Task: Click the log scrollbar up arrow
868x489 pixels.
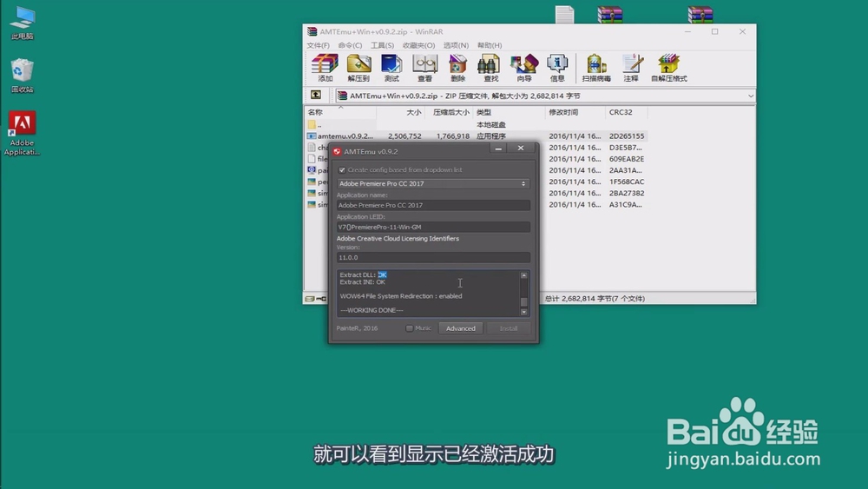Action: tap(523, 275)
